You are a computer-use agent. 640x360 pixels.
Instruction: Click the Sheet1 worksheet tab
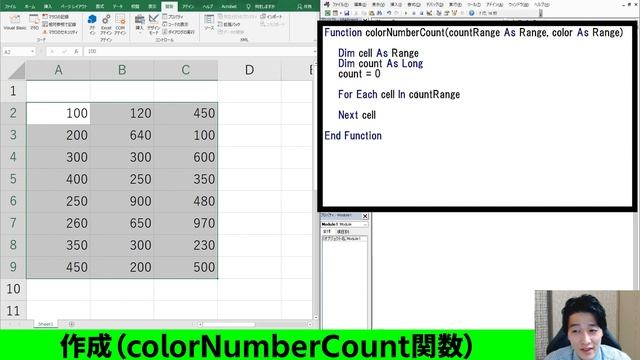(x=46, y=324)
